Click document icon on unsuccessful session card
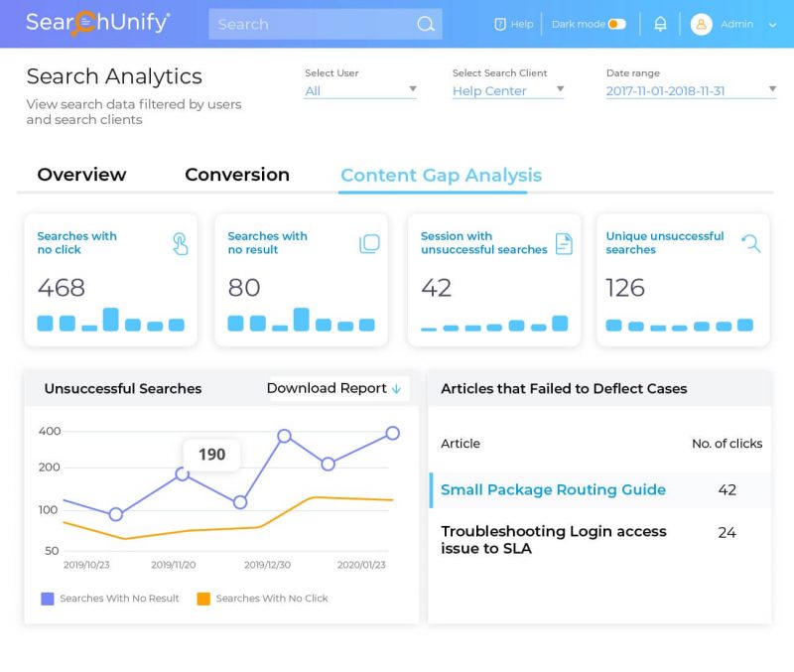The width and height of the screenshot is (794, 672). click(x=564, y=243)
